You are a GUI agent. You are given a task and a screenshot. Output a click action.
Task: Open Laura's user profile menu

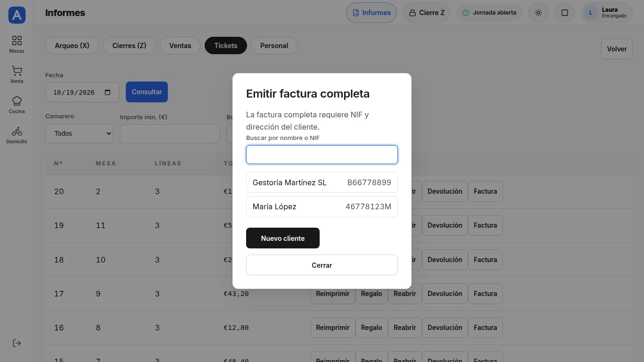607,13
